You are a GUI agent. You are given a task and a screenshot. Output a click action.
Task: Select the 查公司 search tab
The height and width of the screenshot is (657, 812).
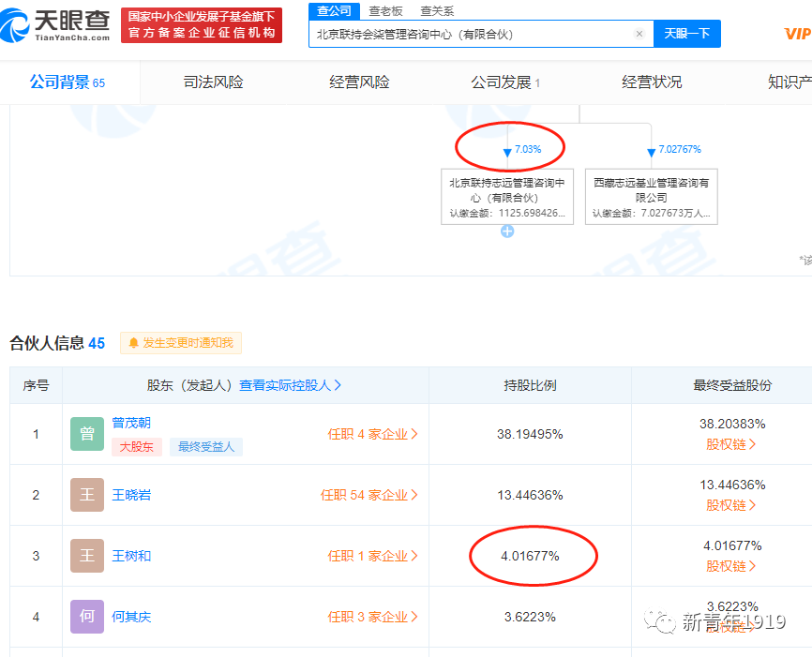point(334,11)
